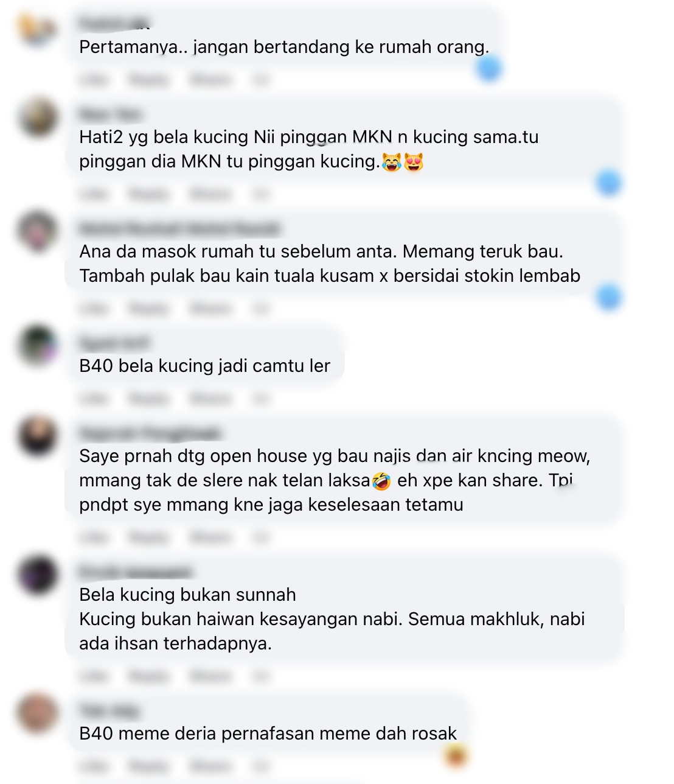Click Share under 'Ana da masok rumah' comment
Image resolution: width=674 pixels, height=784 pixels.
[210, 309]
